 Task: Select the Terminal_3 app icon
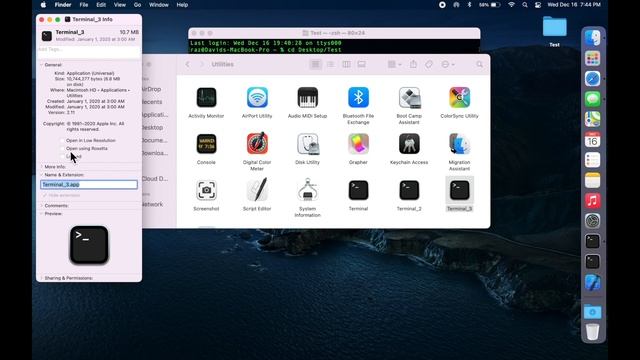(459, 190)
